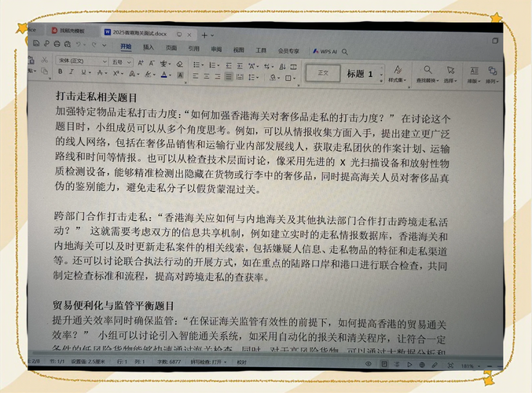Open the 页面 ribbon tab
Image resolution: width=532 pixels, height=393 pixels.
point(171,48)
